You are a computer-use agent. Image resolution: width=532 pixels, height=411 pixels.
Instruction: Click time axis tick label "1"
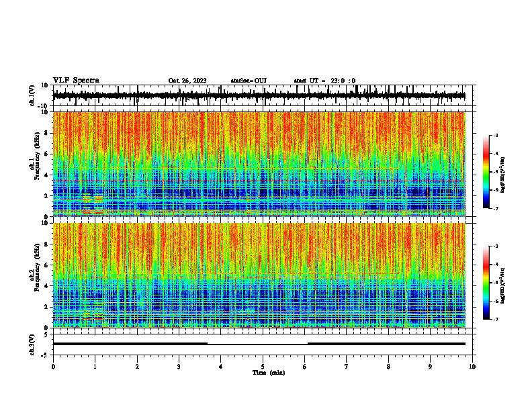click(x=95, y=367)
